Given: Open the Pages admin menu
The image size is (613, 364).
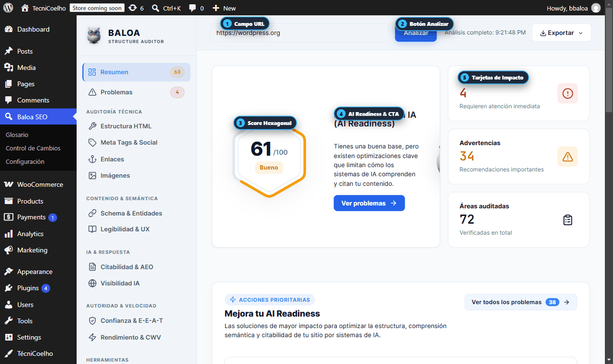Looking at the screenshot, I should pos(38,84).
